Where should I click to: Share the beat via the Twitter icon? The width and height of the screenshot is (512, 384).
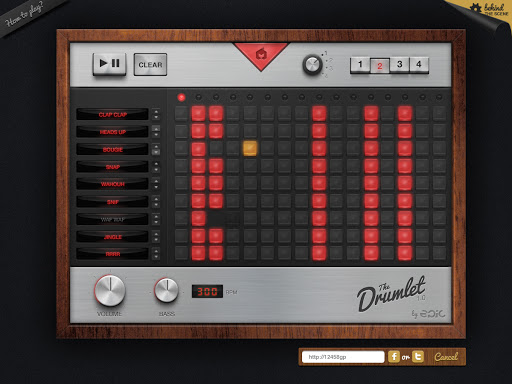(x=418, y=357)
